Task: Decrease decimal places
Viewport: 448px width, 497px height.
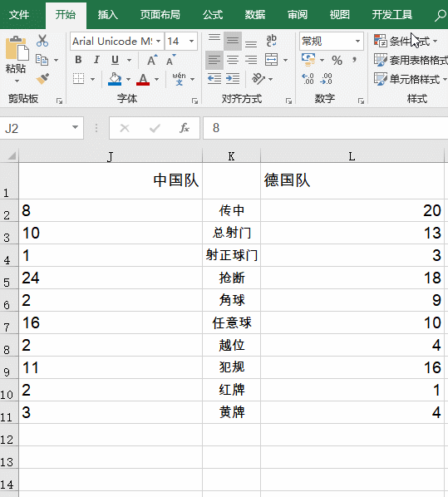Action: [327, 79]
